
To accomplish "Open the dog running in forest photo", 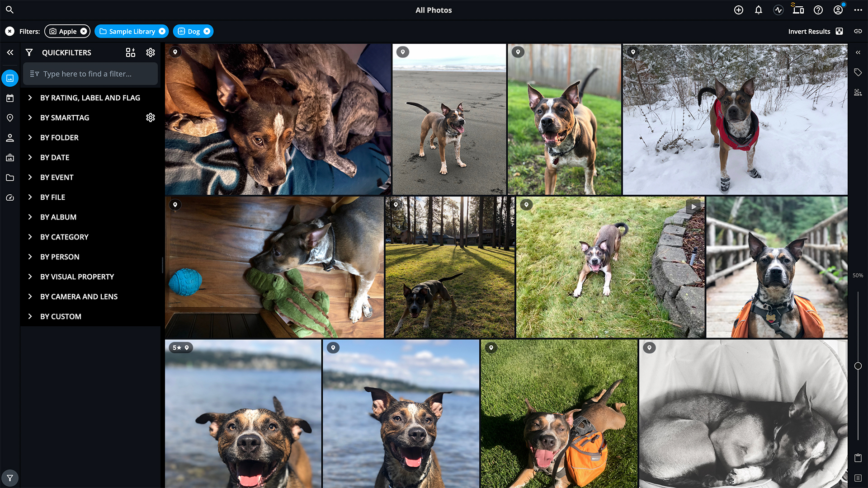I will pos(450,267).
